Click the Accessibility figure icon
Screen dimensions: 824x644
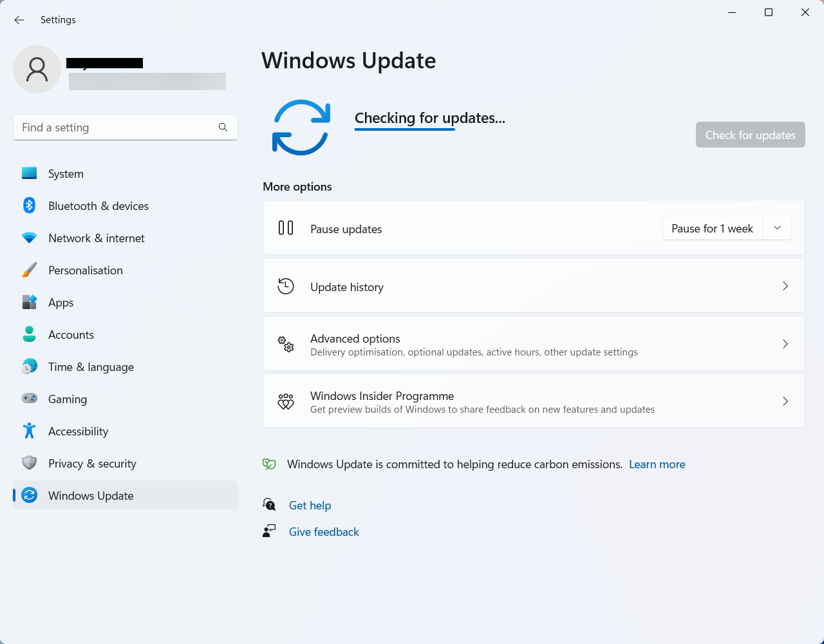click(29, 431)
